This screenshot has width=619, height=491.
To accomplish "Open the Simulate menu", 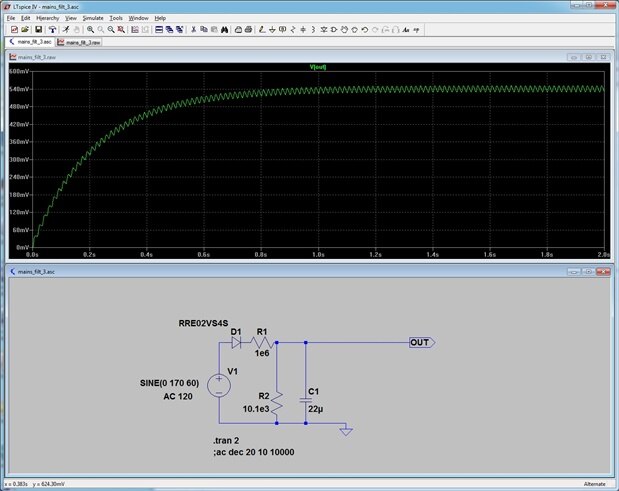I will tap(93, 18).
